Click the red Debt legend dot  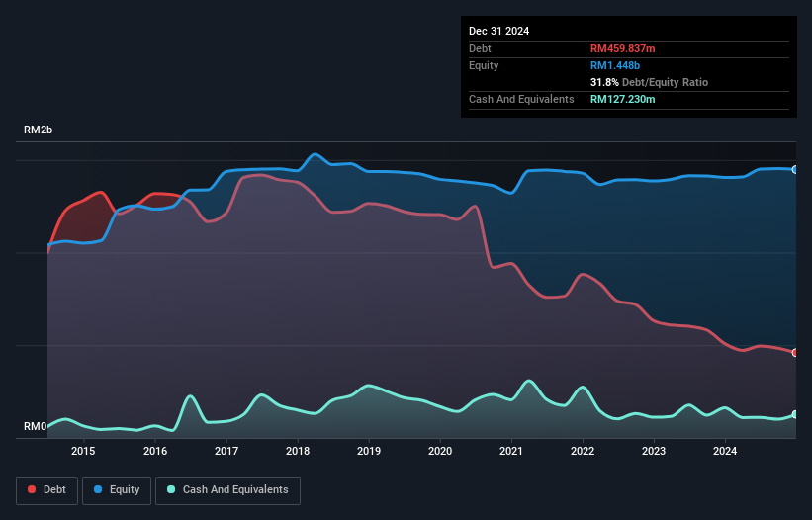coord(32,489)
